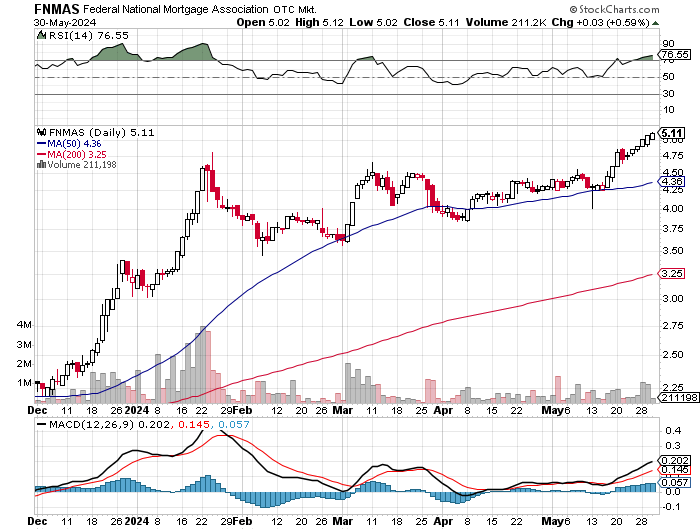This screenshot has height=530, width=700.
Task: Click the red 0.145 signal value
Action: tap(193, 424)
